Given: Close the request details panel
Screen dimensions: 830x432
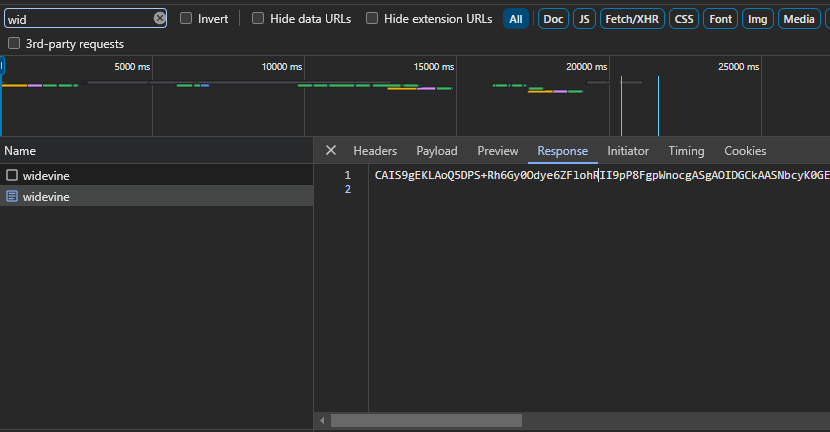Looking at the screenshot, I should click(x=331, y=151).
